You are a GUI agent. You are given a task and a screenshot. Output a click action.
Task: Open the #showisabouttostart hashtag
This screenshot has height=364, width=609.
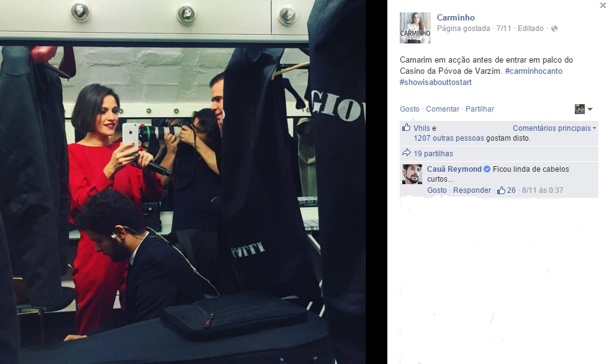(436, 82)
